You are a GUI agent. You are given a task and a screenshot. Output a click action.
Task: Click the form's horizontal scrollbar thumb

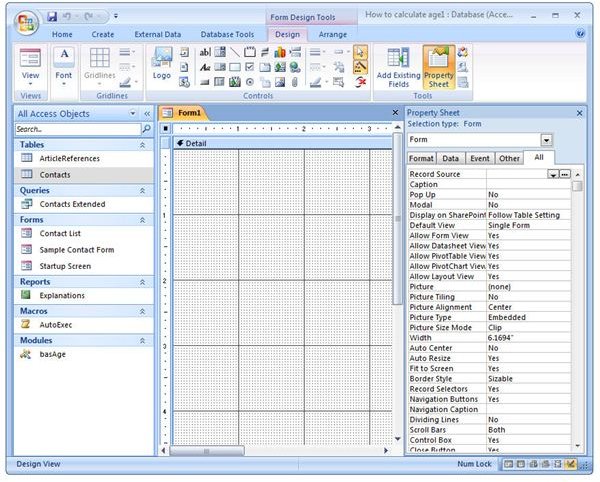(207, 451)
